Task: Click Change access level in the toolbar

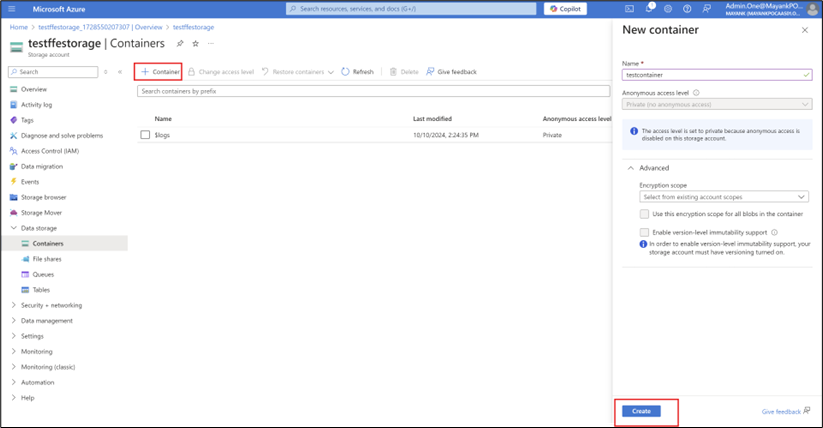Action: pyautogui.click(x=221, y=72)
